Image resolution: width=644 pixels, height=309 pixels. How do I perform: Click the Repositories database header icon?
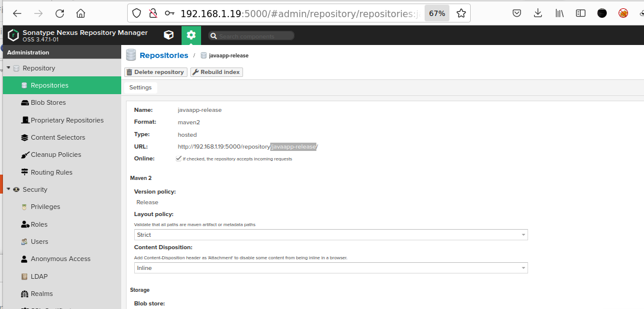[131, 55]
